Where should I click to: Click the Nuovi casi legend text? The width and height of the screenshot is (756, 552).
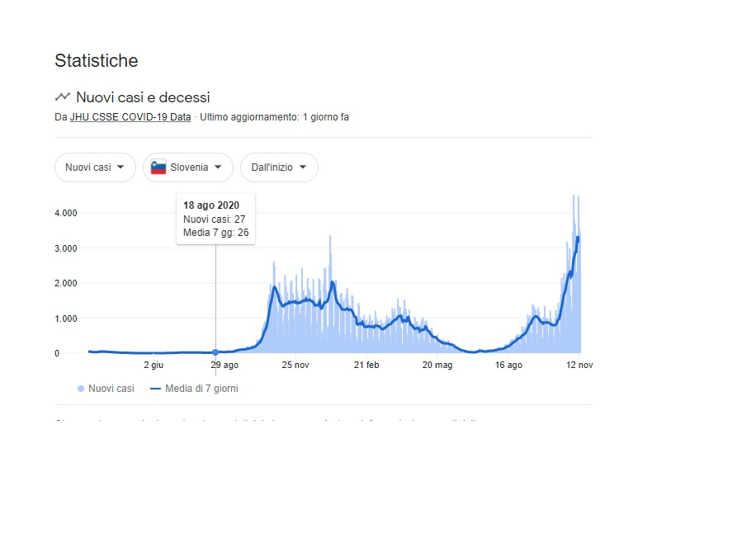[x=111, y=389]
